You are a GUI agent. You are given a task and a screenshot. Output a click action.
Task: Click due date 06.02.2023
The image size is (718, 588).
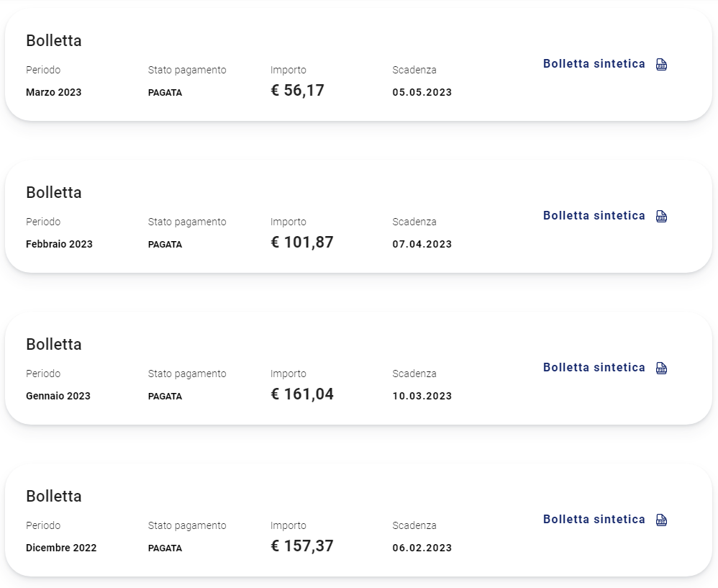click(x=422, y=548)
